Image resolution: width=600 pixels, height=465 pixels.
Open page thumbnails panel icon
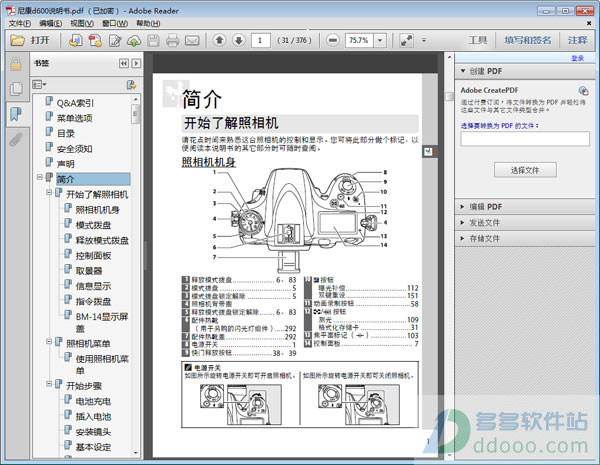coord(16,89)
